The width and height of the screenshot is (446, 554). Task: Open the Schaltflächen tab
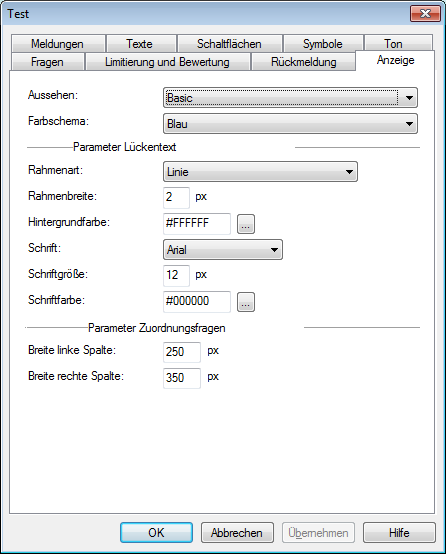(229, 44)
